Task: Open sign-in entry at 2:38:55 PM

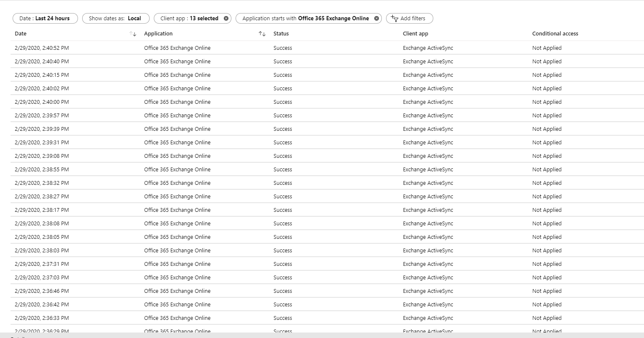Action: (x=327, y=169)
